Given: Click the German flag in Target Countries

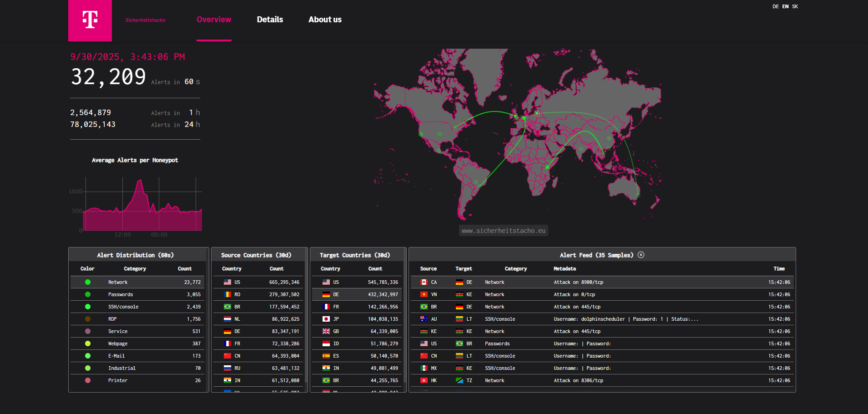Looking at the screenshot, I should click(x=326, y=294).
